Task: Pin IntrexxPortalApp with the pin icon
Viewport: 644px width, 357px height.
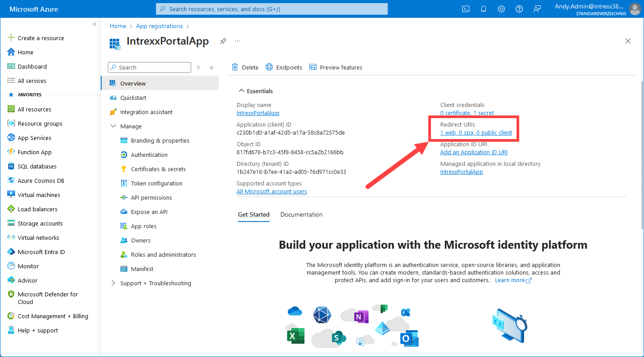Action: [x=223, y=41]
